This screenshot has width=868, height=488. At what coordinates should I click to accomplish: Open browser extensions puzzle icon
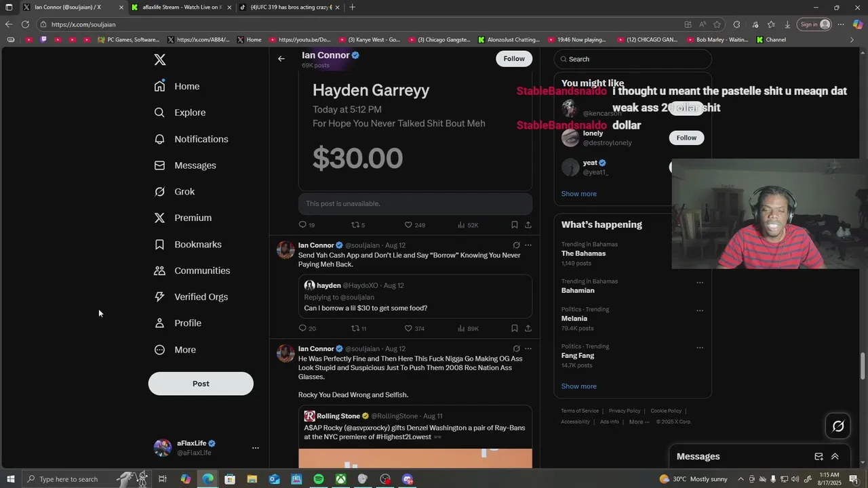click(736, 24)
